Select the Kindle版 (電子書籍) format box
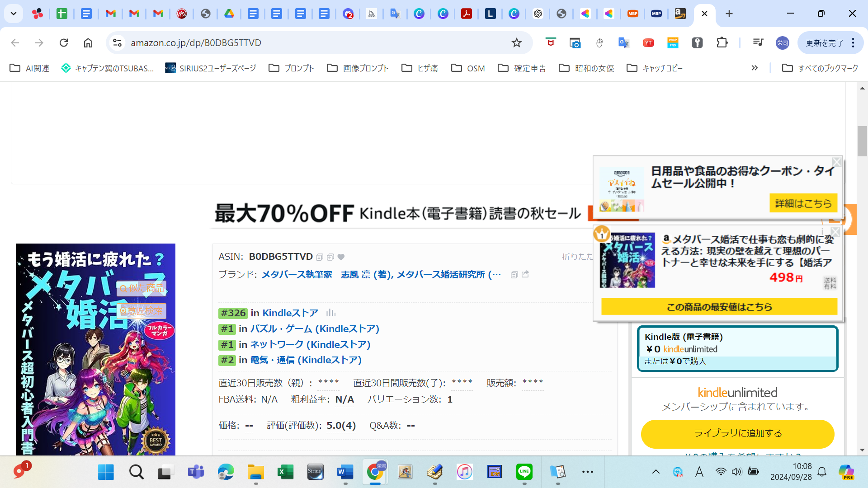Viewport: 868px width, 488px height. [x=738, y=349]
